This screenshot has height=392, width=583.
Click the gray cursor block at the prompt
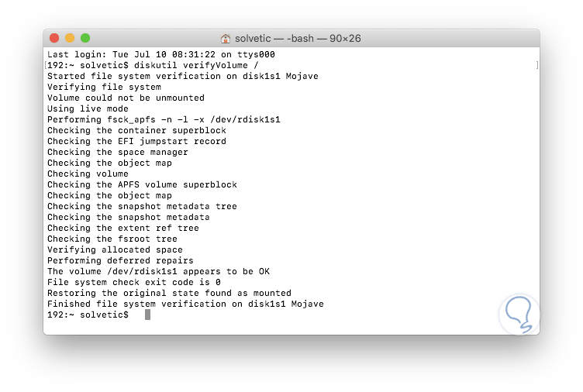point(147,315)
